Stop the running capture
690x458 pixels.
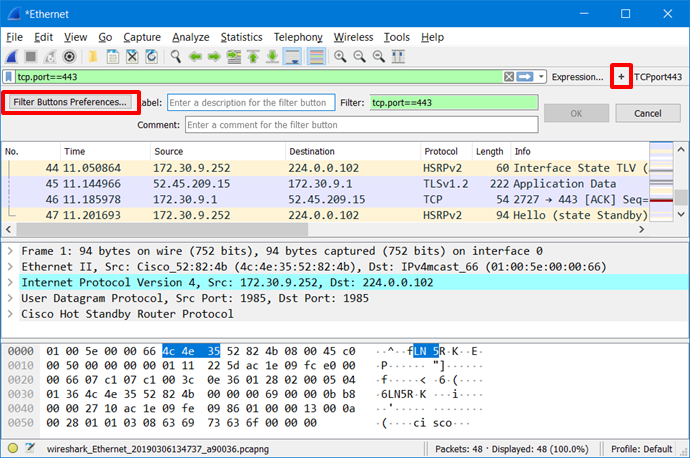click(x=31, y=57)
